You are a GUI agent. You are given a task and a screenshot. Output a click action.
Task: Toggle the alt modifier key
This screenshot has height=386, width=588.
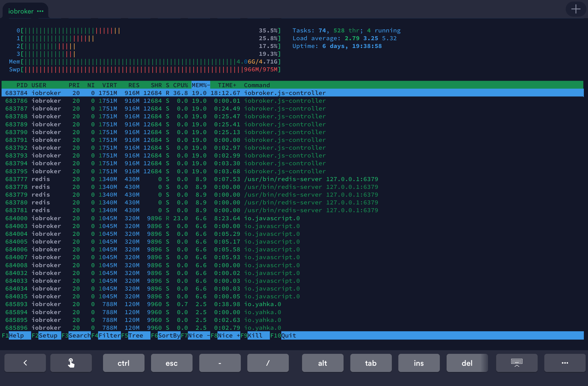(323, 363)
